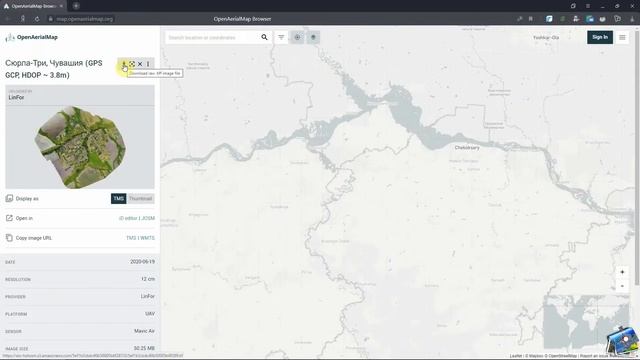Go back in browser history
Viewport: 640px width, 360px height.
click(x=7, y=19)
